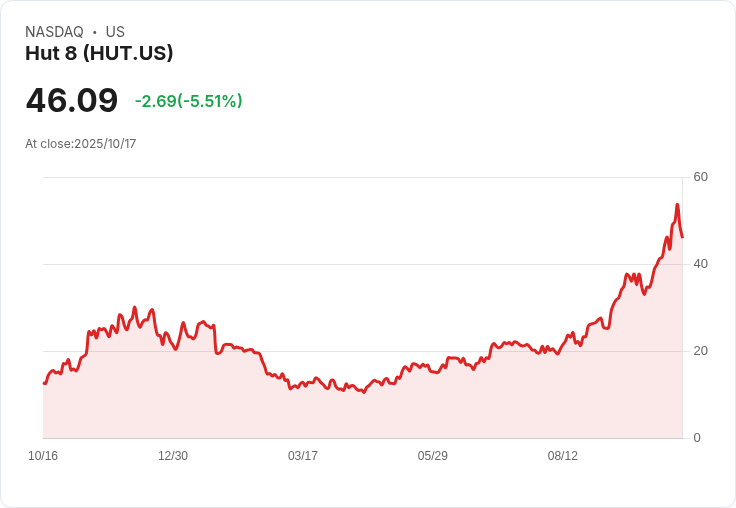
Task: Select the 05/29 date axis label
Action: coord(433,456)
